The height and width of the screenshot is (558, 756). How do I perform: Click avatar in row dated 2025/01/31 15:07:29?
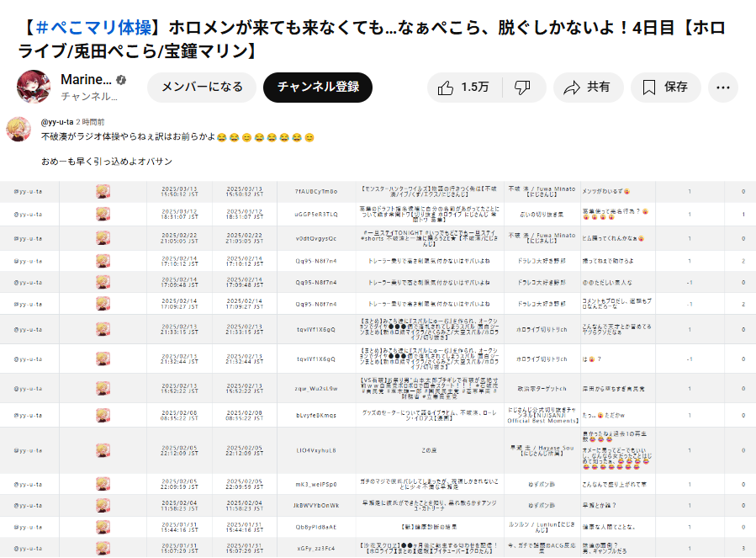[103, 549]
